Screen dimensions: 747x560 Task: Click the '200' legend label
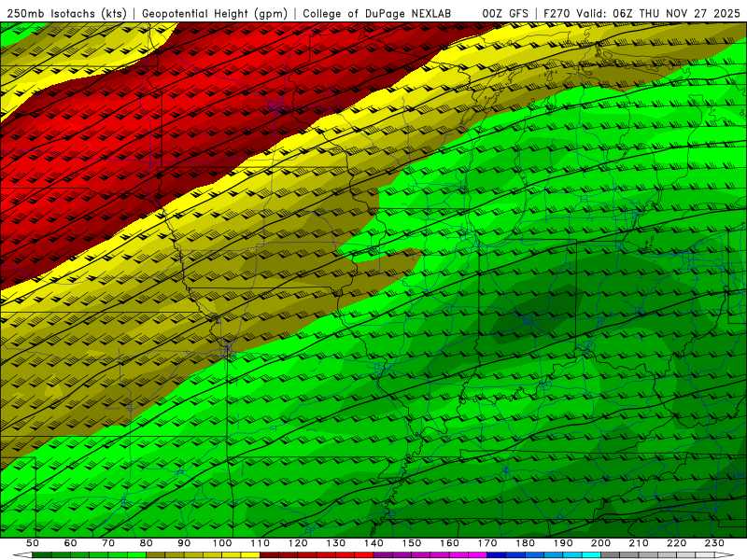tap(600, 543)
